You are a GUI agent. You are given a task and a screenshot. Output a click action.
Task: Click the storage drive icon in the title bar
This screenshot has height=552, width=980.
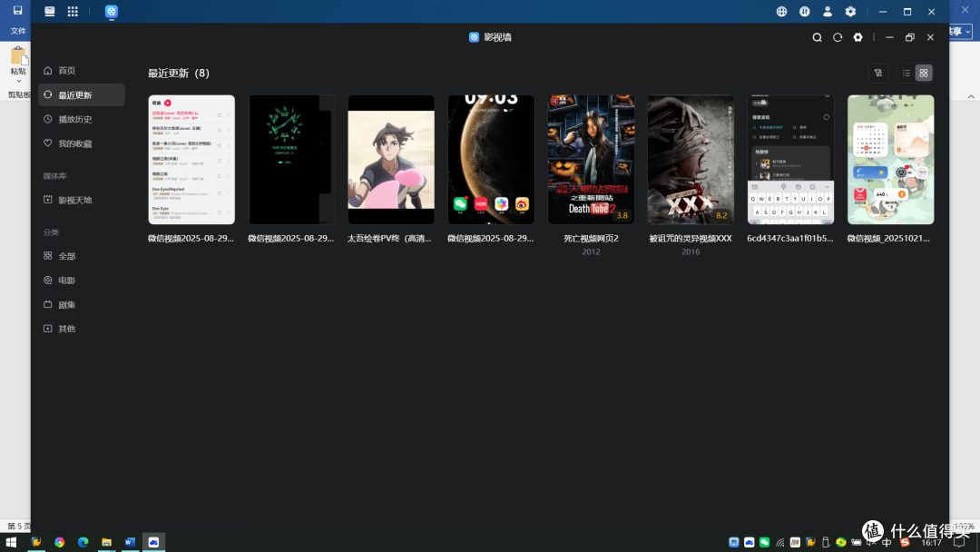pyautogui.click(x=49, y=11)
